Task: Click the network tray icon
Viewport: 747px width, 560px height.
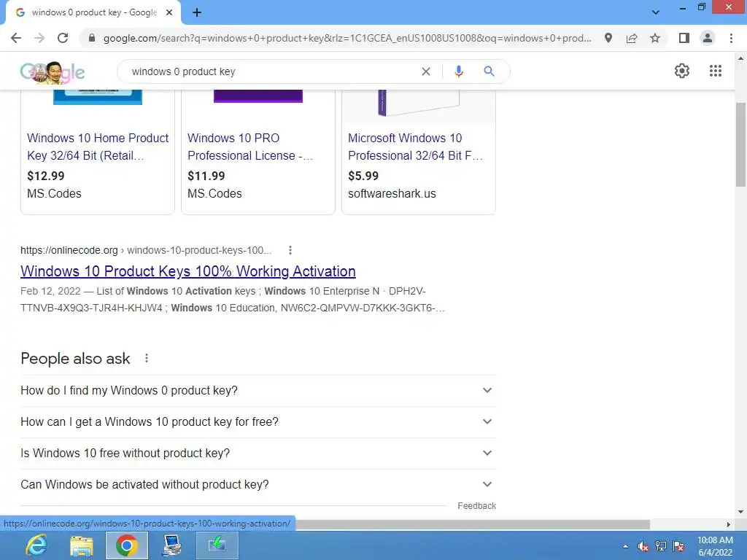Action: pyautogui.click(x=661, y=546)
